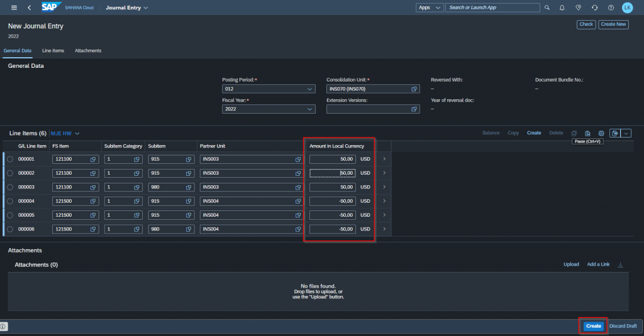Open FS Item value help in row 000005
This screenshot has height=336, width=644.
pyautogui.click(x=93, y=215)
